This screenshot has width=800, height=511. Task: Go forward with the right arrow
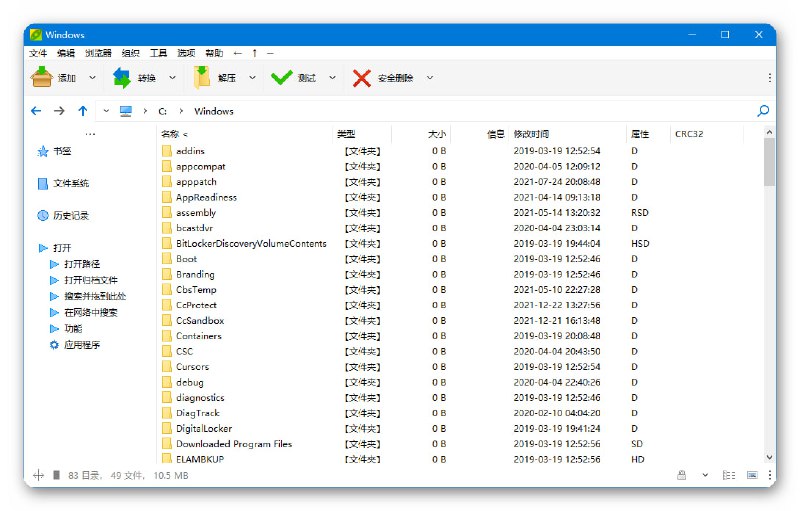pyautogui.click(x=59, y=111)
